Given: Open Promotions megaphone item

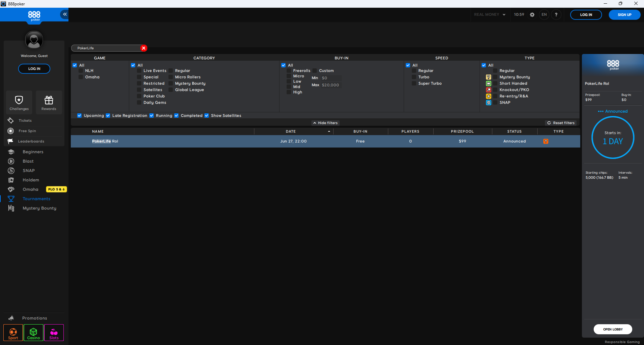Looking at the screenshot, I should coord(34,318).
